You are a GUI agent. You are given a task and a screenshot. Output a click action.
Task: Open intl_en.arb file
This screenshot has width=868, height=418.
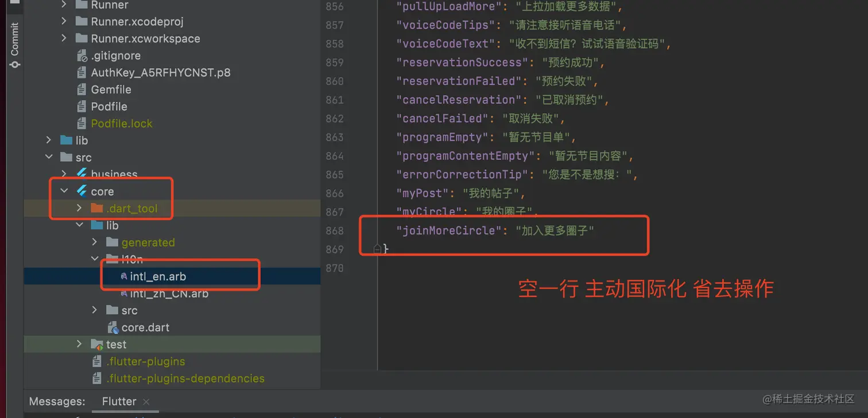[158, 276]
